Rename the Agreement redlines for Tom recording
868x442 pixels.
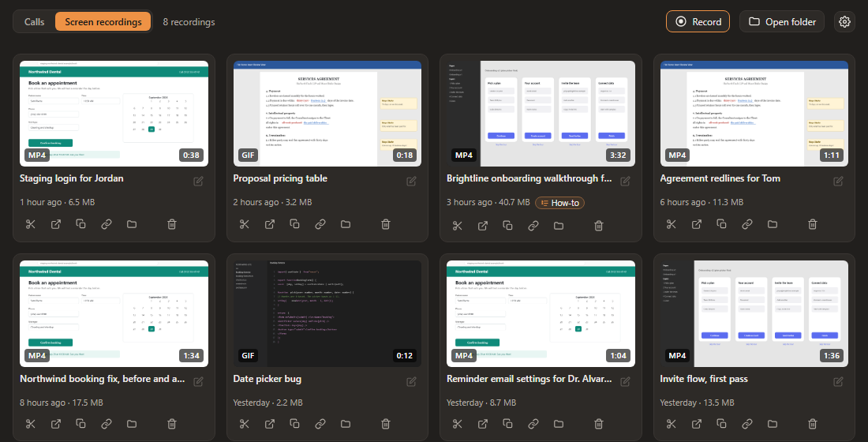(x=838, y=181)
